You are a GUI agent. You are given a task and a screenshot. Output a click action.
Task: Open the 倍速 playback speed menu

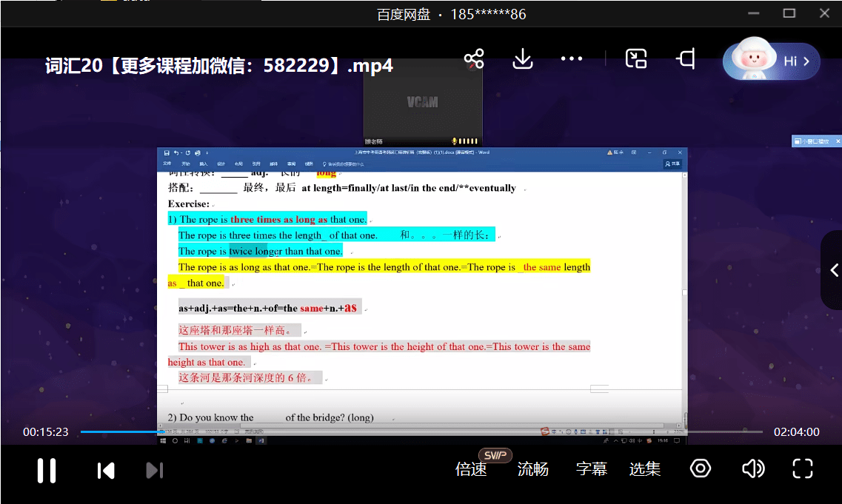pyautogui.click(x=471, y=469)
